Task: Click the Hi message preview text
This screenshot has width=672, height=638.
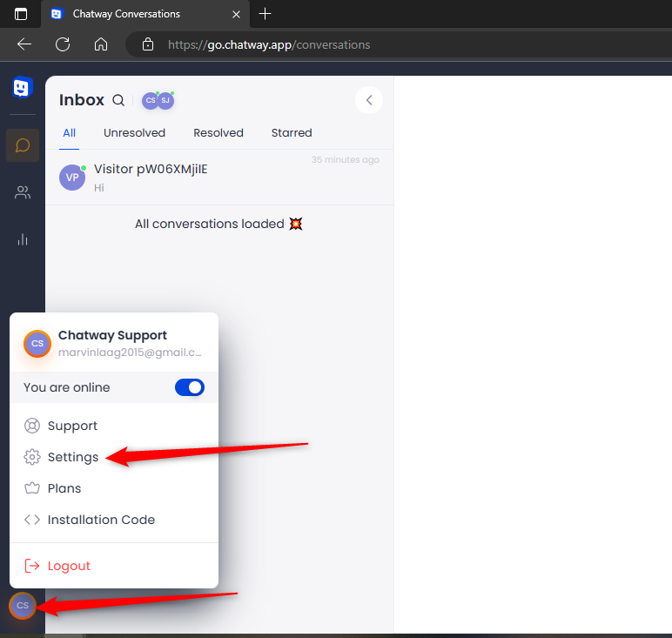Action: tap(99, 188)
